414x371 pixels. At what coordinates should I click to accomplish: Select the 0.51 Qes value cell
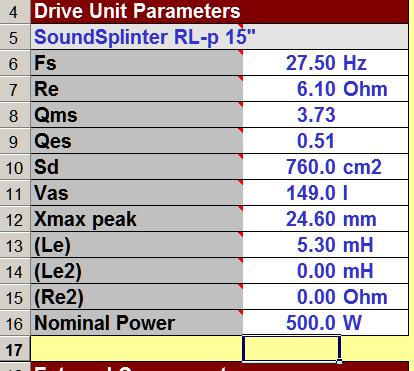(x=326, y=141)
